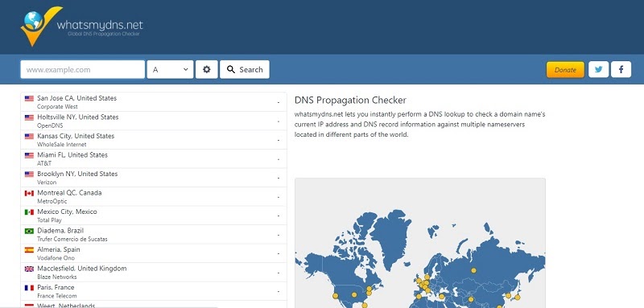
Task: Click the Mexico flag beside Mexico City
Action: pyautogui.click(x=29, y=212)
